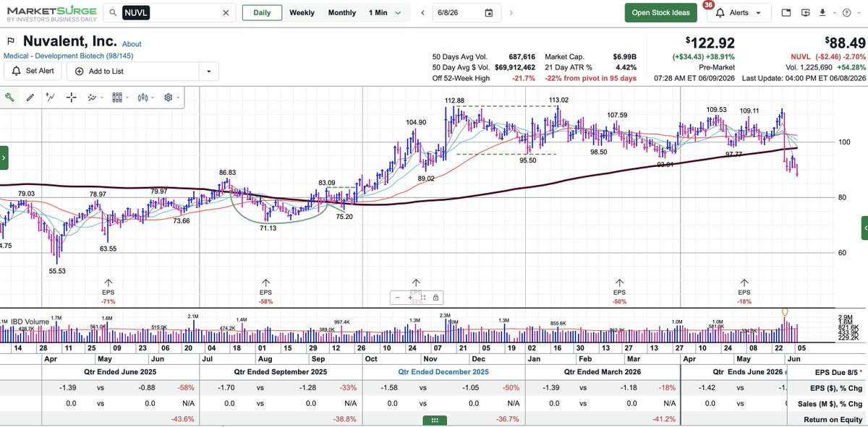Open the calendar date picker icon

489,12
